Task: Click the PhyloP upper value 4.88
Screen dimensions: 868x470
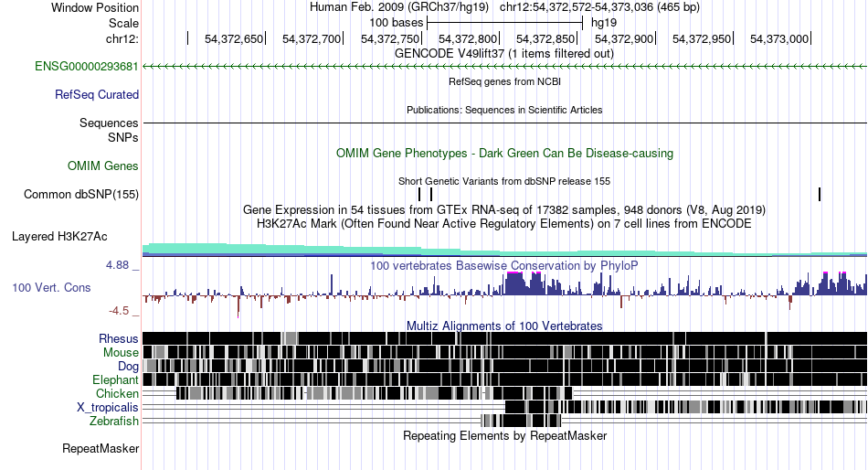Action: 117,265
